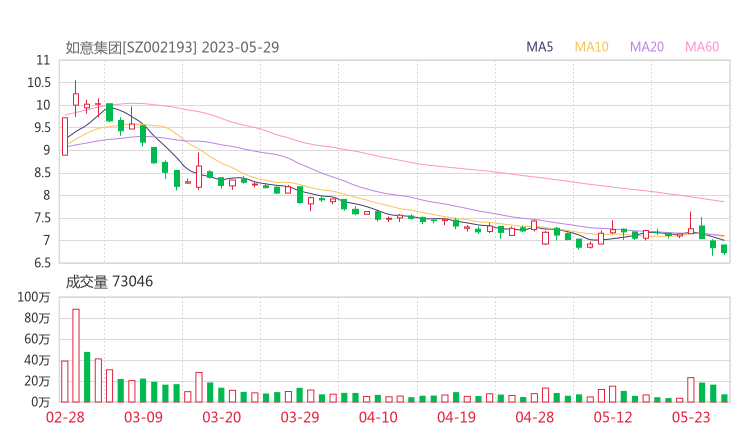This screenshot has width=740, height=440.
Task: Click the 04-19 date axis label
Action: tap(456, 417)
